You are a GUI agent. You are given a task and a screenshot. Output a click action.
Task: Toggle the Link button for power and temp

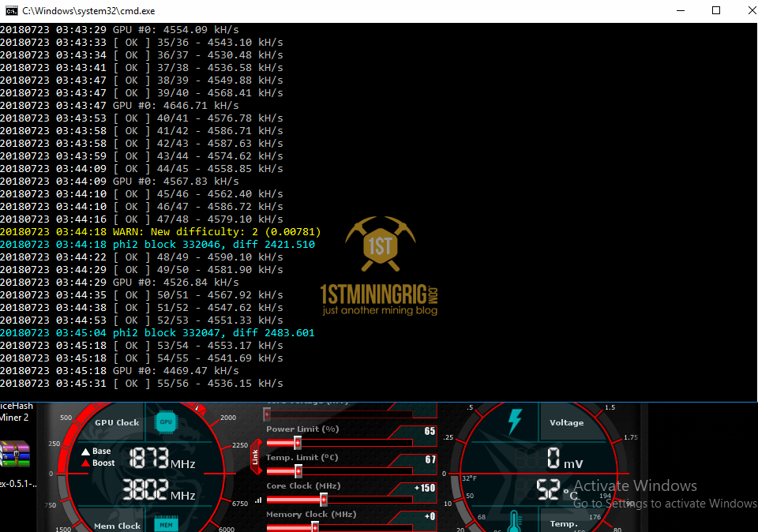[256, 457]
